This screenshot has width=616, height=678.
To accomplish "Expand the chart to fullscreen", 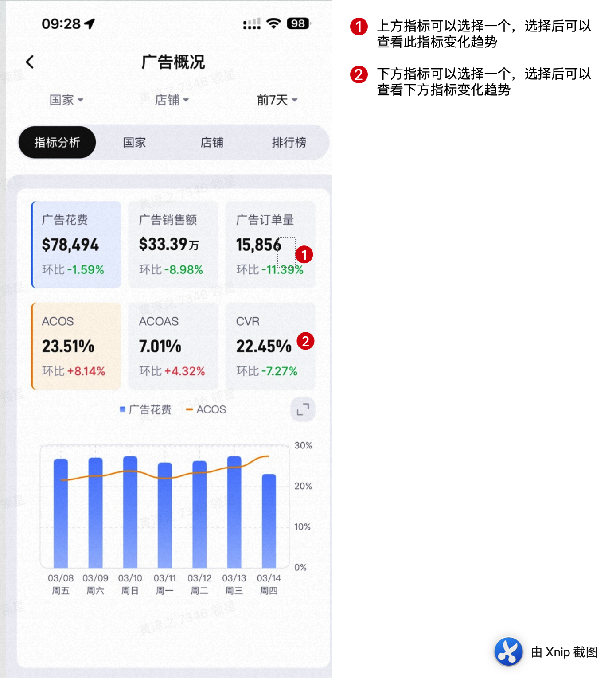I will [303, 409].
